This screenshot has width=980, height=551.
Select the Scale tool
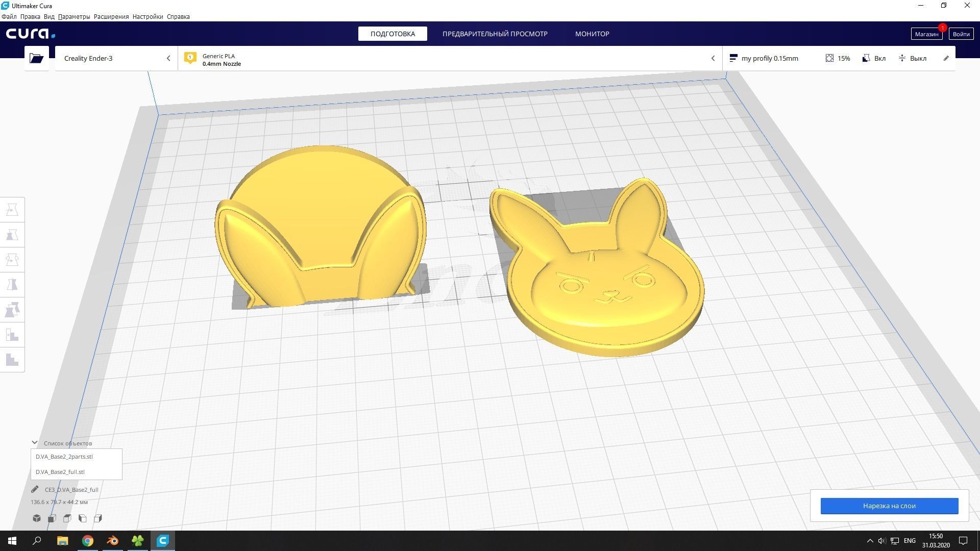[x=12, y=235]
